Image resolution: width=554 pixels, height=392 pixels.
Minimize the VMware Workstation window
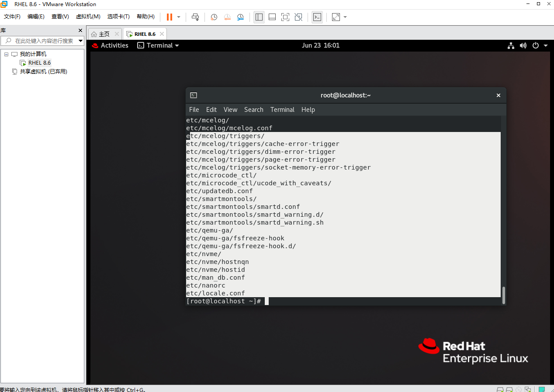pyautogui.click(x=529, y=4)
